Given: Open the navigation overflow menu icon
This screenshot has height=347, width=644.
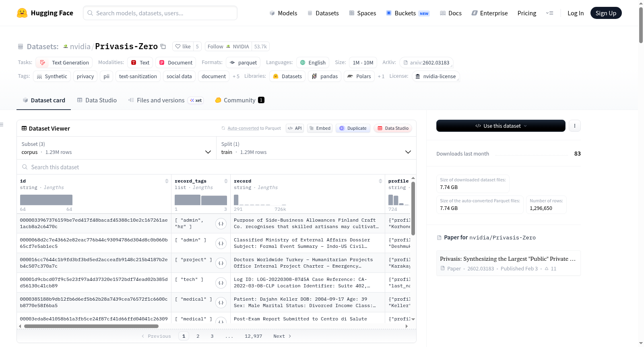Looking at the screenshot, I should click(549, 13).
